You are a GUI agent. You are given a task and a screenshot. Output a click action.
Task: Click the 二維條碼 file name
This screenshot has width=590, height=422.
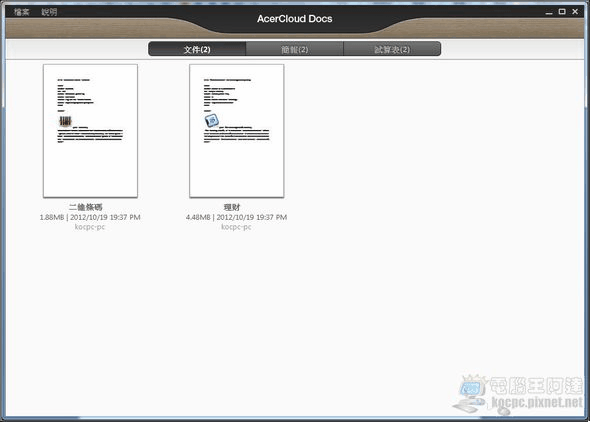pos(85,207)
